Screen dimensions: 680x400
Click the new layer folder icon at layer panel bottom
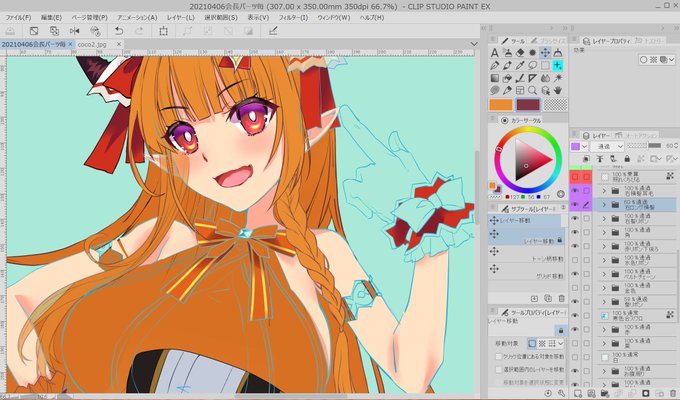coord(605,393)
